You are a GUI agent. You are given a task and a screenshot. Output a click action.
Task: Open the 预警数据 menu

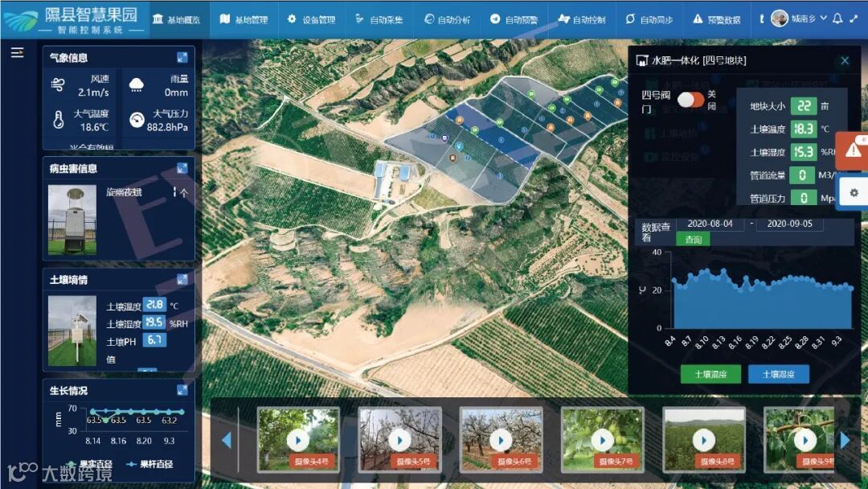716,19
